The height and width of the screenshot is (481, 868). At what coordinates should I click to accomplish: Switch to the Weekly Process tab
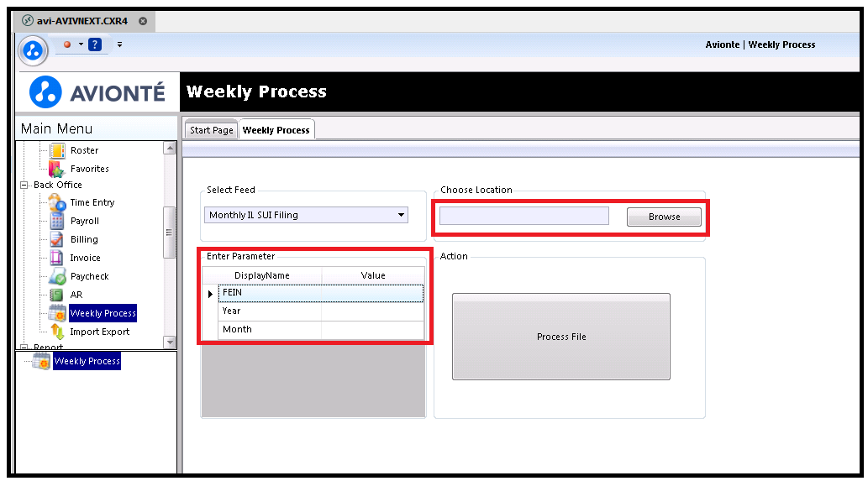(x=276, y=130)
